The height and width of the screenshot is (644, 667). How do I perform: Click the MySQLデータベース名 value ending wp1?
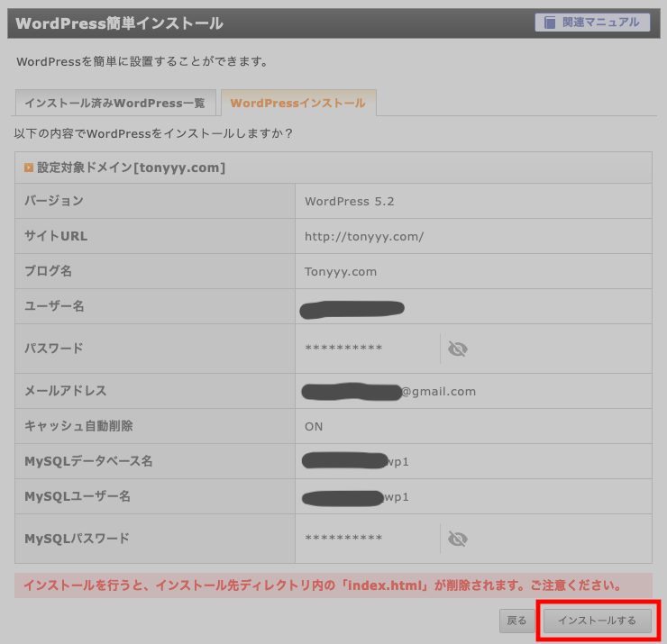355,461
